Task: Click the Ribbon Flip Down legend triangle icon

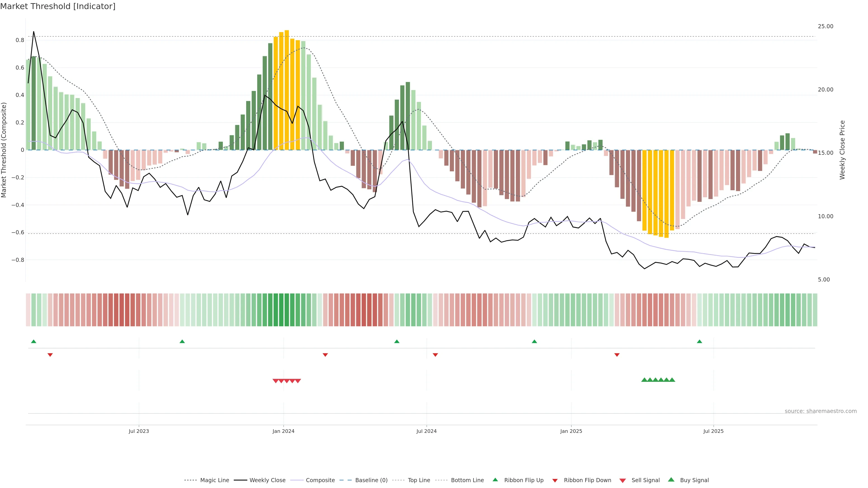Action: tap(555, 480)
